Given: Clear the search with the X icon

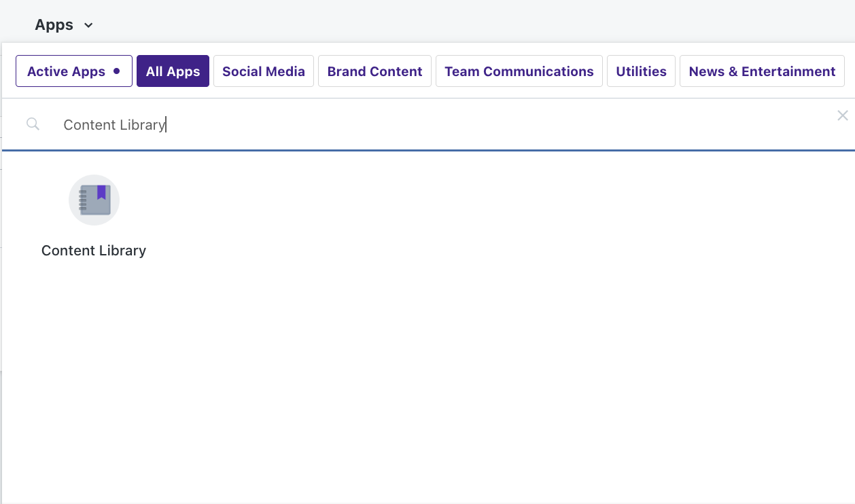Looking at the screenshot, I should pos(843,115).
